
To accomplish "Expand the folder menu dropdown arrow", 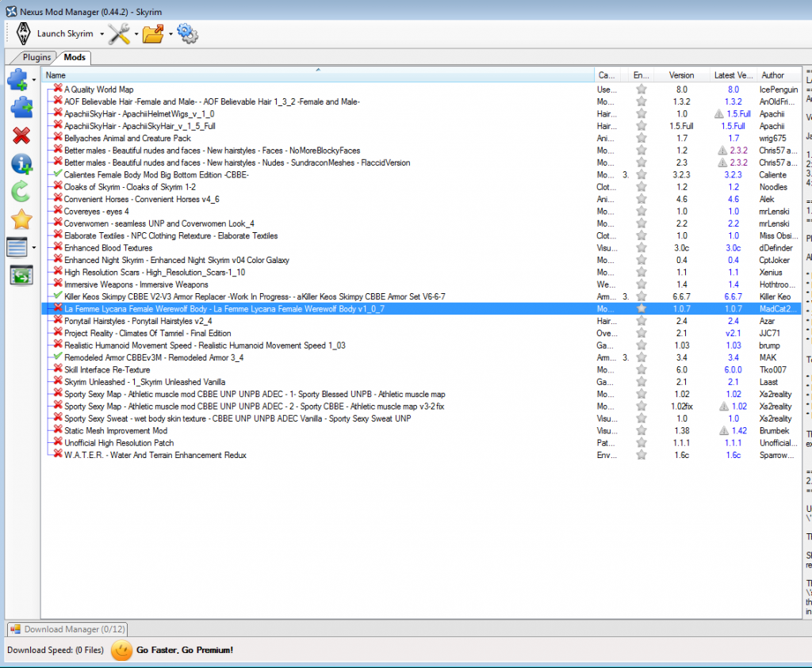I will coord(170,34).
